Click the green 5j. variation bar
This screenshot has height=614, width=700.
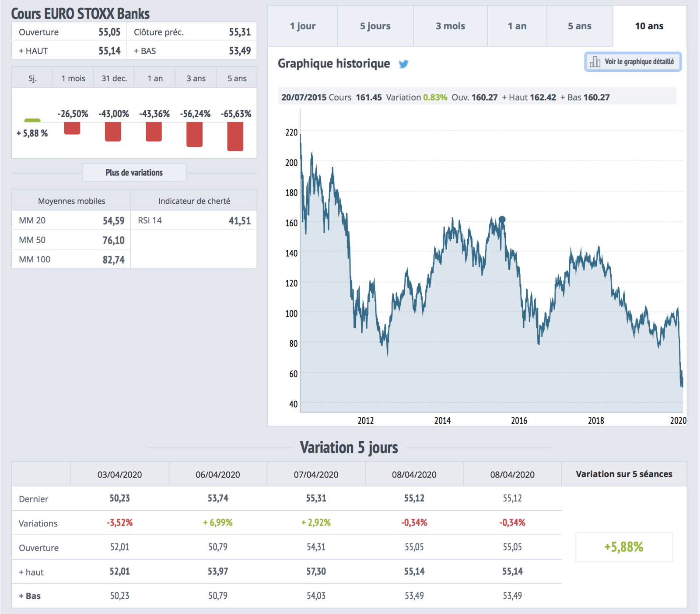pos(32,120)
